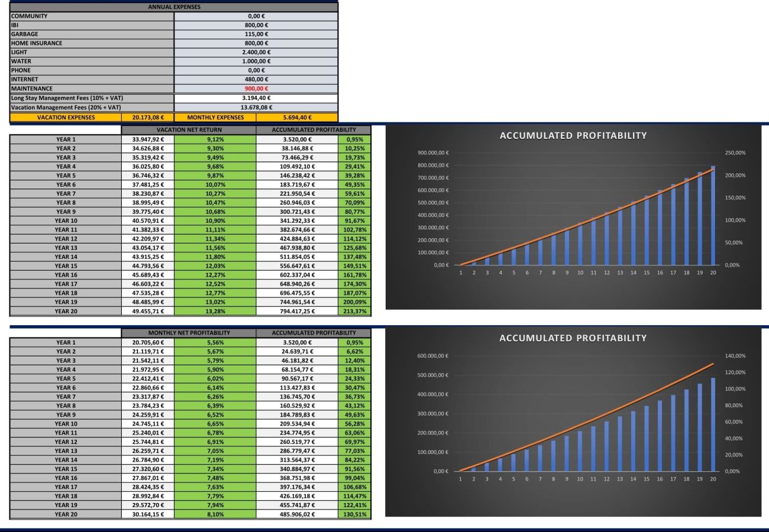Image resolution: width=769 pixels, height=532 pixels.
Task: Click the orange VACATION EXPENSES label cell
Action: [x=65, y=117]
